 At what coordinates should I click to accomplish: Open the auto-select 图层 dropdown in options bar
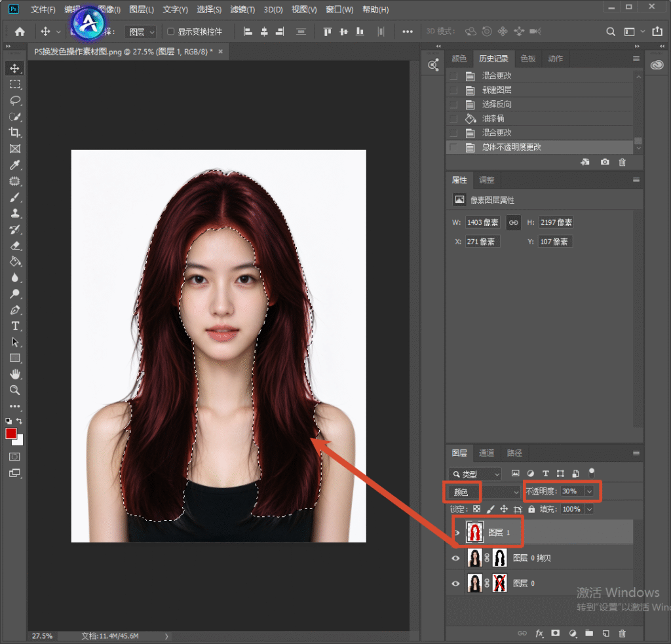(140, 32)
